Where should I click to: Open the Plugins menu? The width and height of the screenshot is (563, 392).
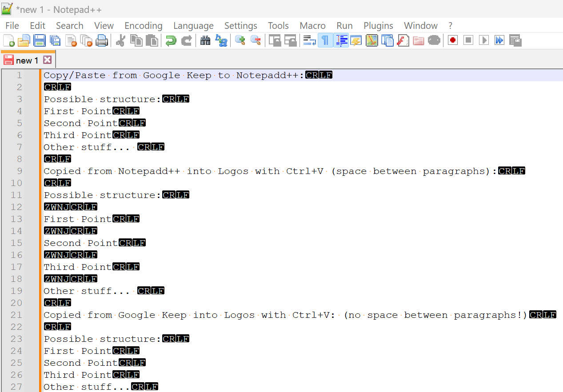click(378, 26)
